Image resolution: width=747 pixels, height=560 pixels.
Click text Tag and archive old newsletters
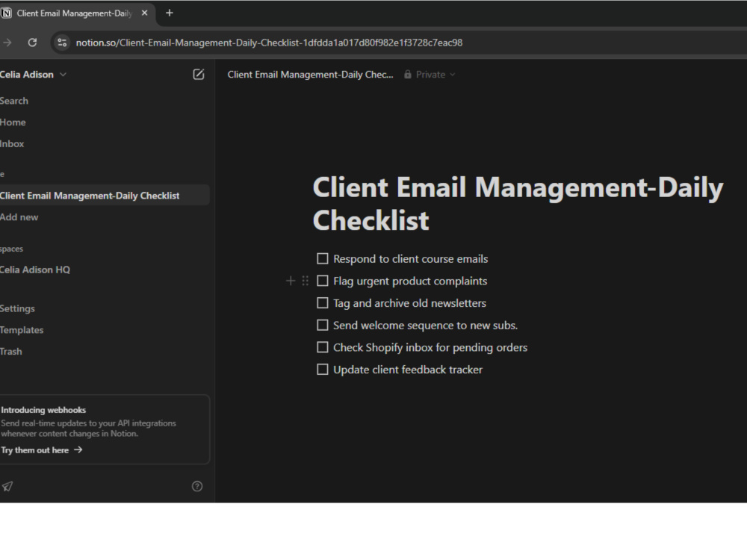coord(409,303)
